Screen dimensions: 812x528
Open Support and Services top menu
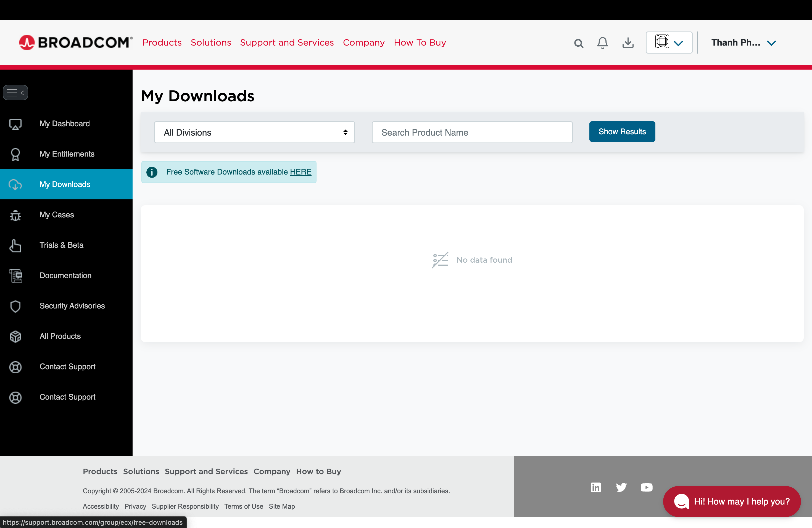(287, 42)
